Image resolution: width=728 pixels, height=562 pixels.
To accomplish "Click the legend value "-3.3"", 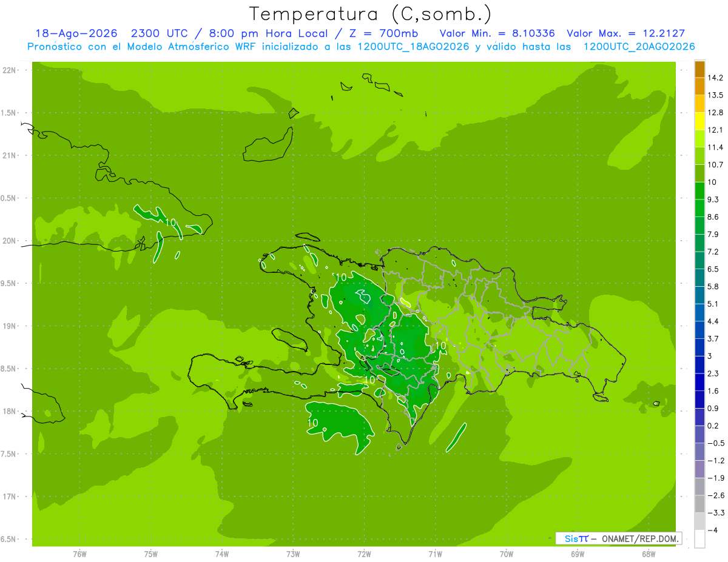I will 715,513.
